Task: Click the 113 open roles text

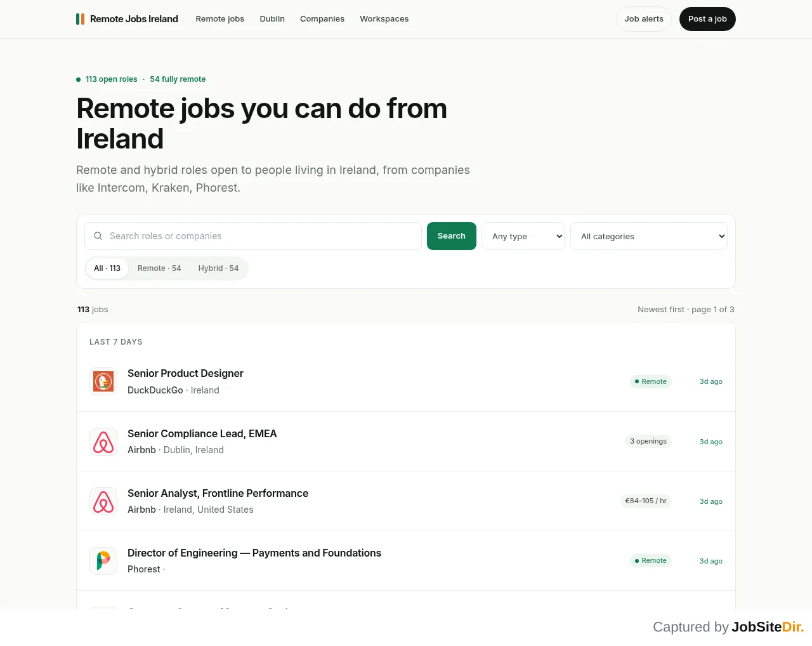Action: (112, 79)
